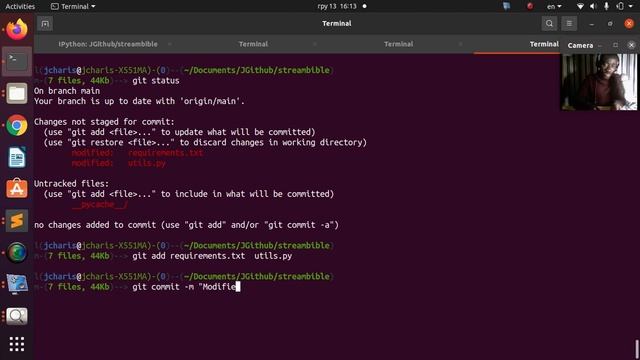Viewport: 640px width, 360px height.
Task: Minimize the Camera window
Action: click(x=600, y=45)
